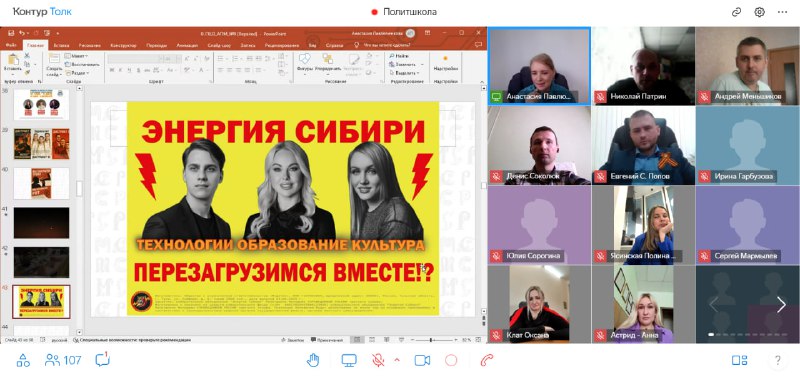Select slide 38 thumbnail
800x376 pixels.
[41, 105]
